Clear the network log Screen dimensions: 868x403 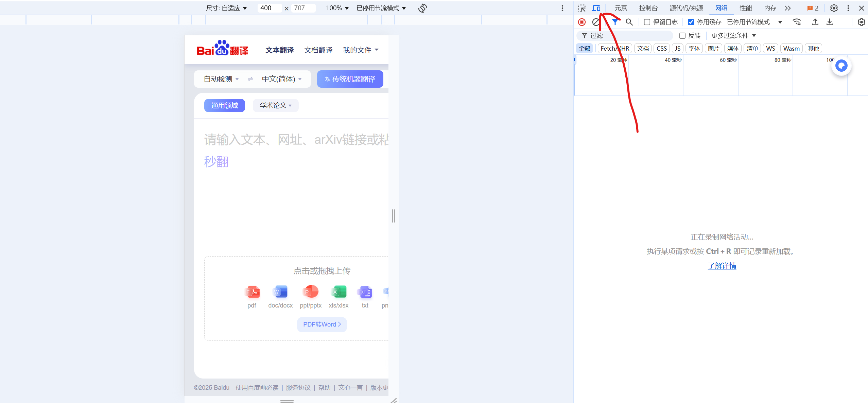coord(595,22)
